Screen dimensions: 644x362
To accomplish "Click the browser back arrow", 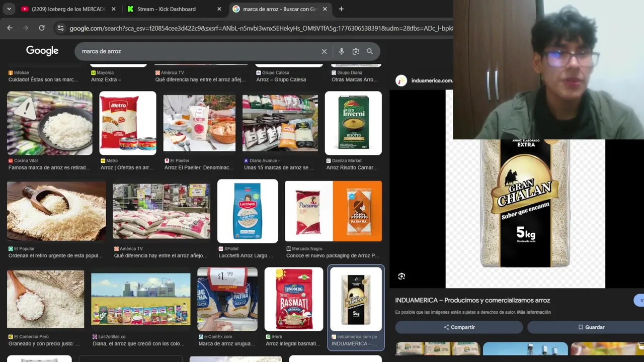I will 10,28.
